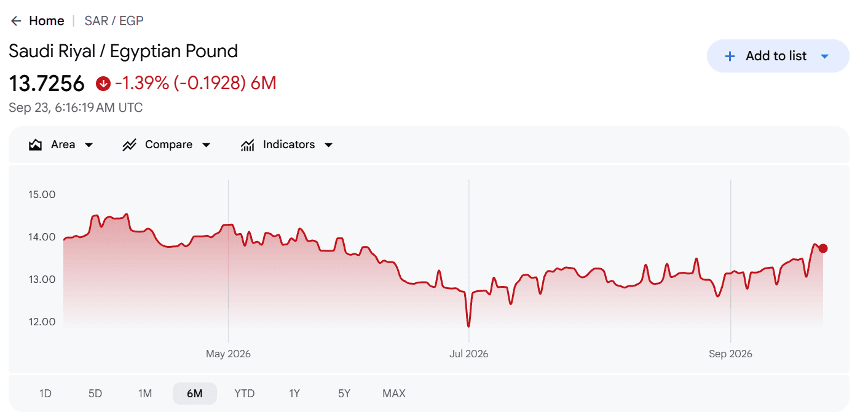Select the 1M time range
The image size is (868, 420).
tap(145, 394)
